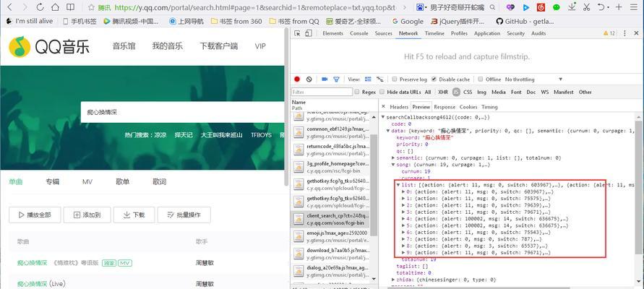
Task: Enable the Preserve log checkbox
Action: click(395, 79)
